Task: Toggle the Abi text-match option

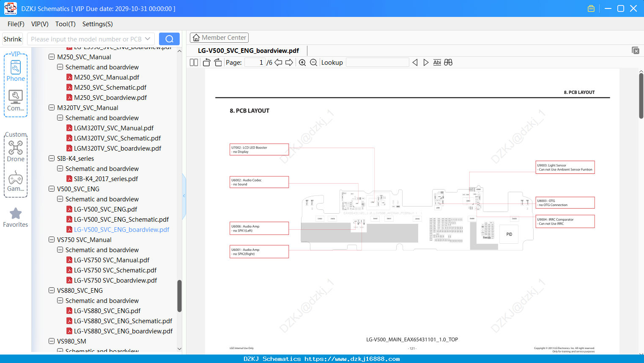Action: click(437, 63)
